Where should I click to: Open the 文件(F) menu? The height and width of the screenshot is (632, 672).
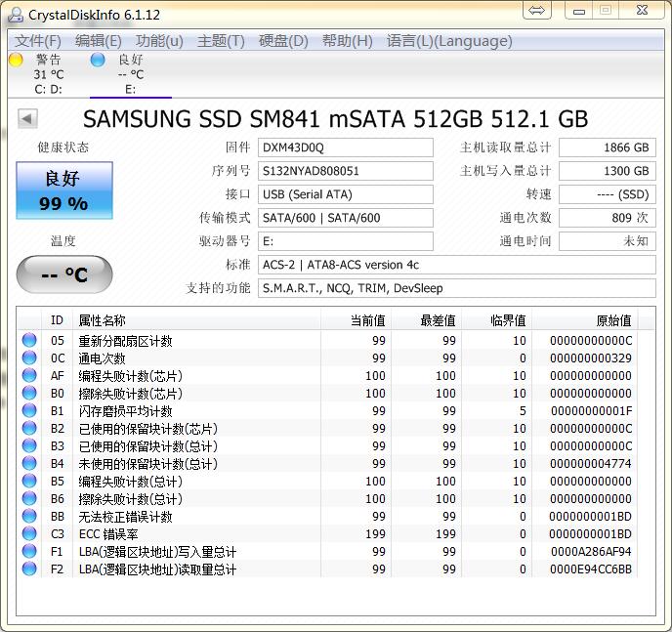tap(38, 41)
